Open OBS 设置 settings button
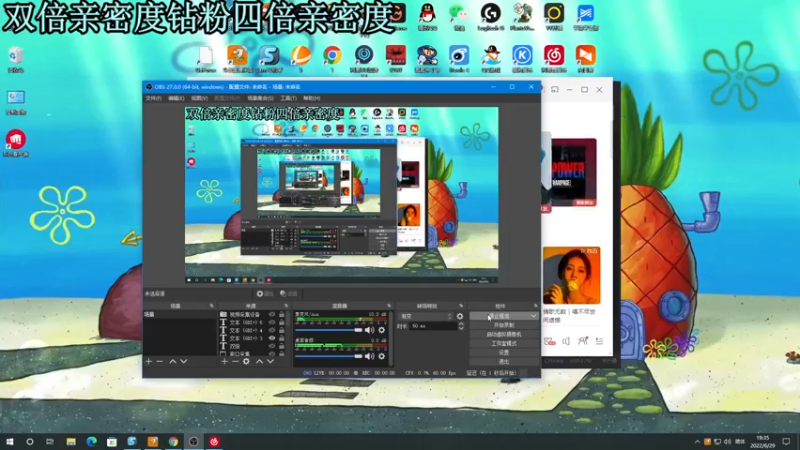 (504, 353)
